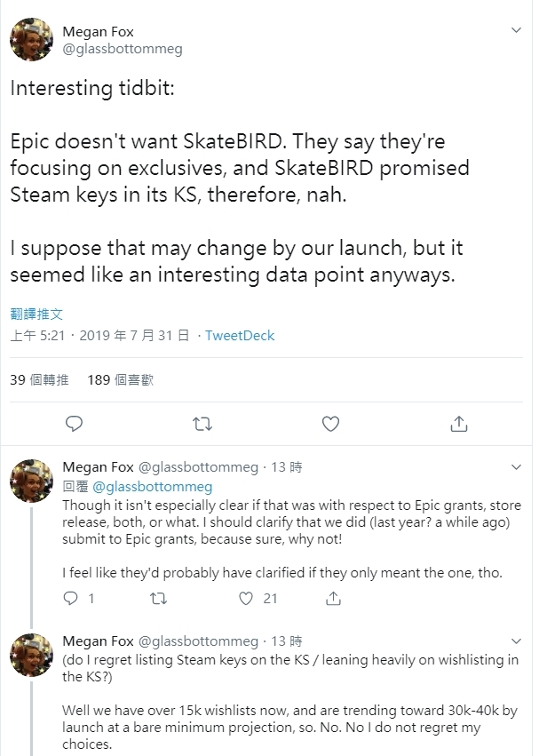View the 189 個喜歡 likes list
Image resolution: width=539 pixels, height=756 pixels.
pyautogui.click(x=121, y=380)
